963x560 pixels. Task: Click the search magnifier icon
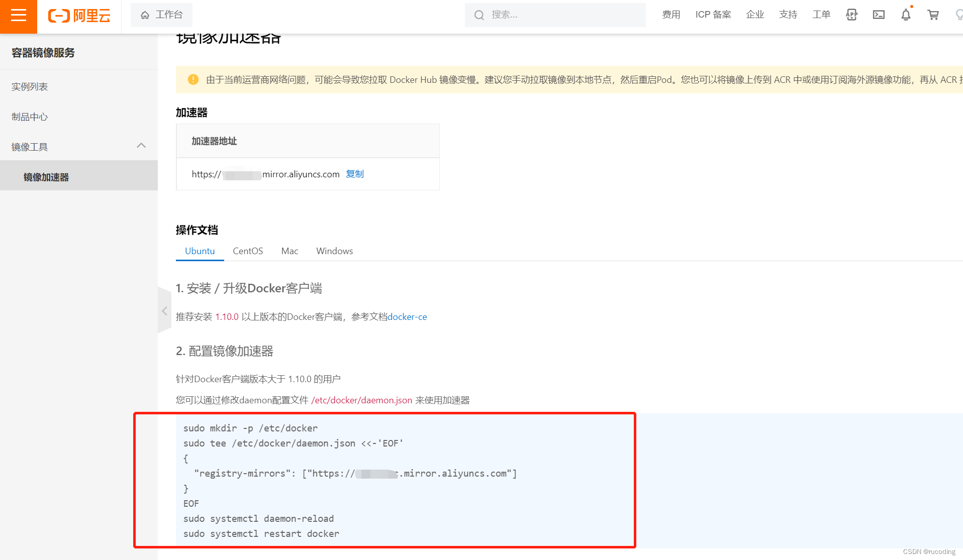click(479, 15)
